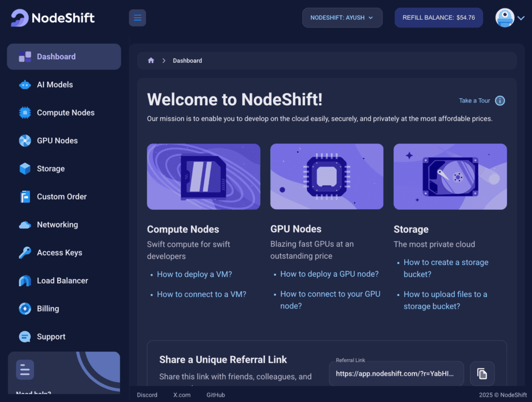Open the Compute Nodes card image
The width and height of the screenshot is (532, 402).
[x=204, y=177]
